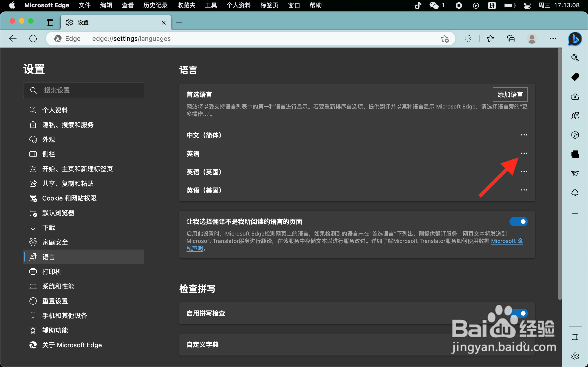Screen dimensions: 588x367
Task: Open the 历史记录 menu in menu bar
Action: [155, 5]
